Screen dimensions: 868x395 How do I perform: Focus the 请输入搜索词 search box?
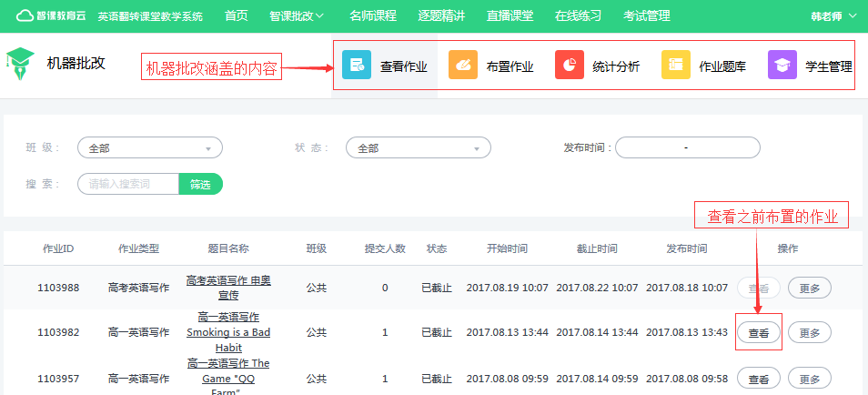[128, 184]
